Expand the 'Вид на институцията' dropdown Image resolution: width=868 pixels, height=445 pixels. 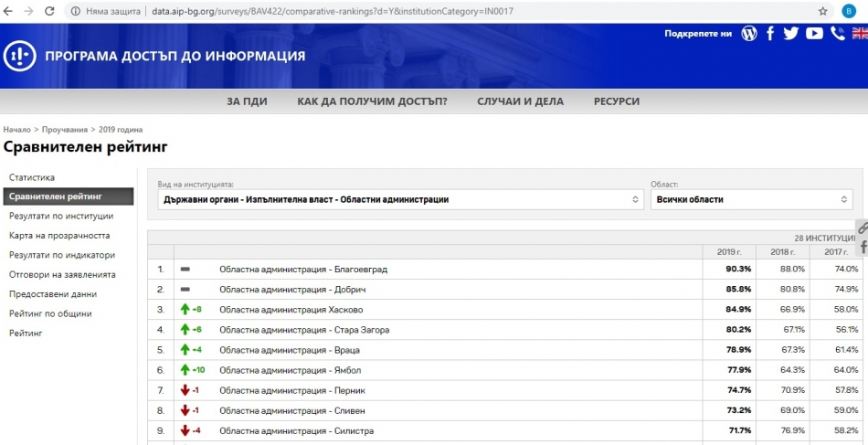coord(400,199)
